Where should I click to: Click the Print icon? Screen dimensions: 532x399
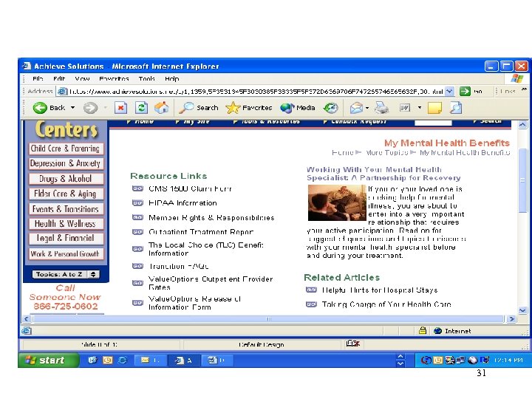click(382, 108)
